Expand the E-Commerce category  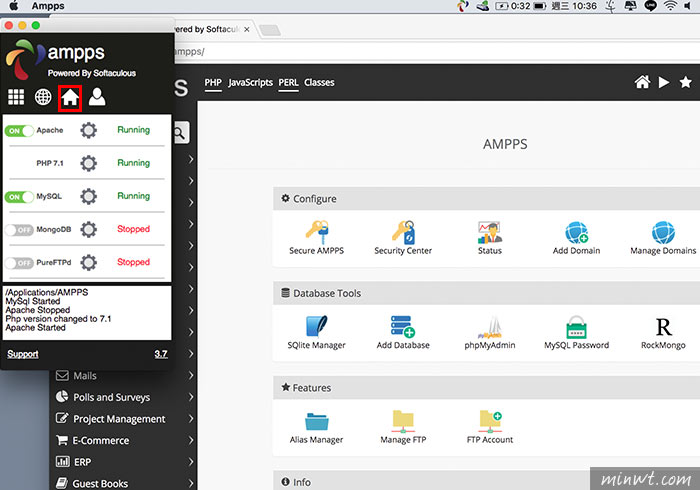191,440
